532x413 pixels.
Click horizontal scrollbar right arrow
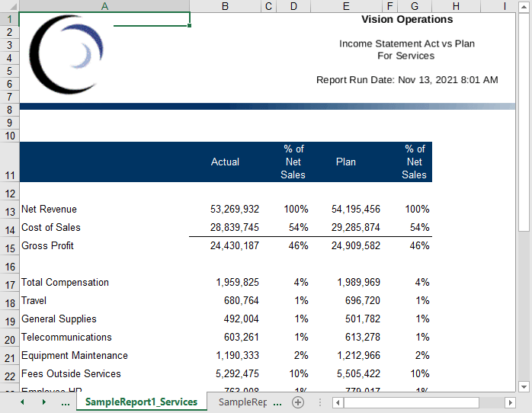tap(511, 402)
